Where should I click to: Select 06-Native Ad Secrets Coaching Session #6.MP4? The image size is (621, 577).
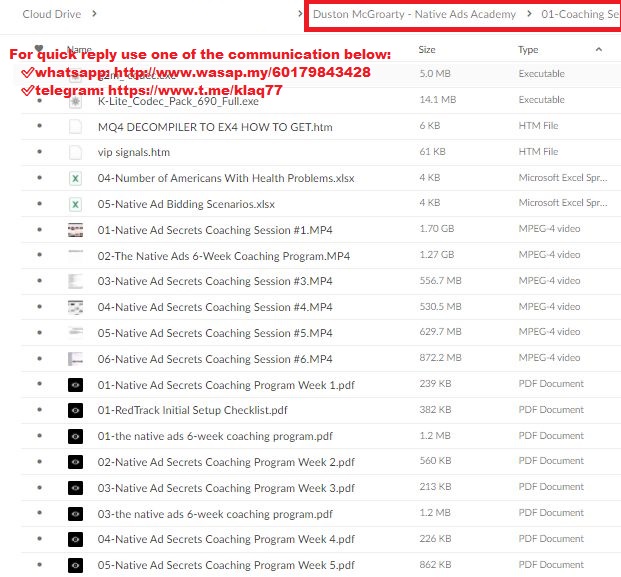pos(215,359)
